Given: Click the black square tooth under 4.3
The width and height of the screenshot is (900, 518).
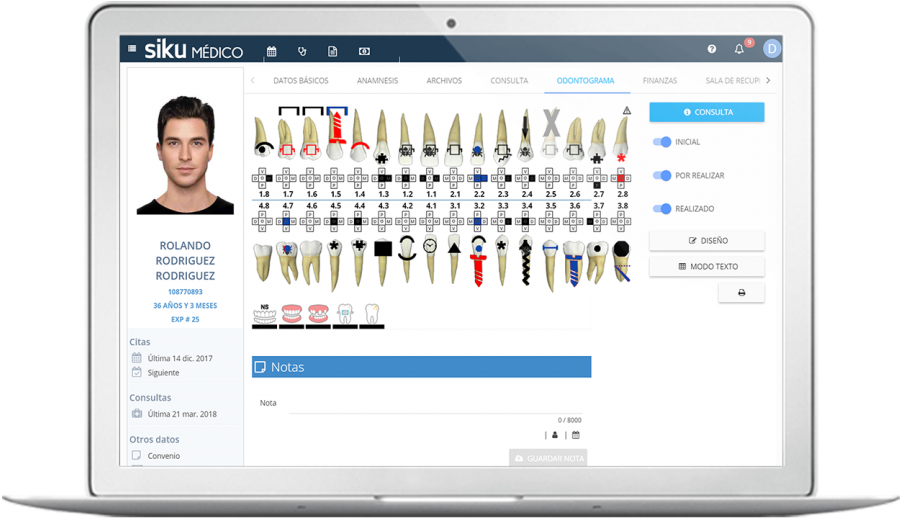Looking at the screenshot, I should tap(383, 261).
